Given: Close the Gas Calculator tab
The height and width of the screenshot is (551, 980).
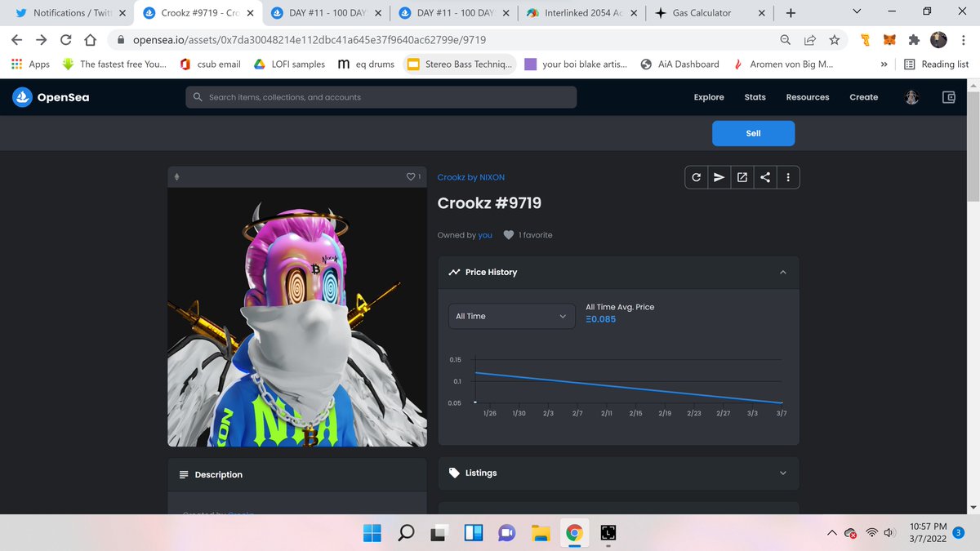Looking at the screenshot, I should [761, 13].
